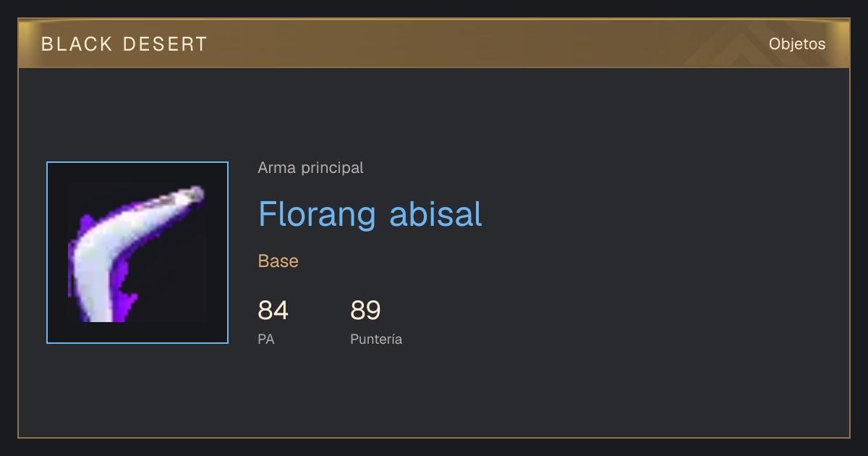Click the word DESERT in the header

click(166, 44)
